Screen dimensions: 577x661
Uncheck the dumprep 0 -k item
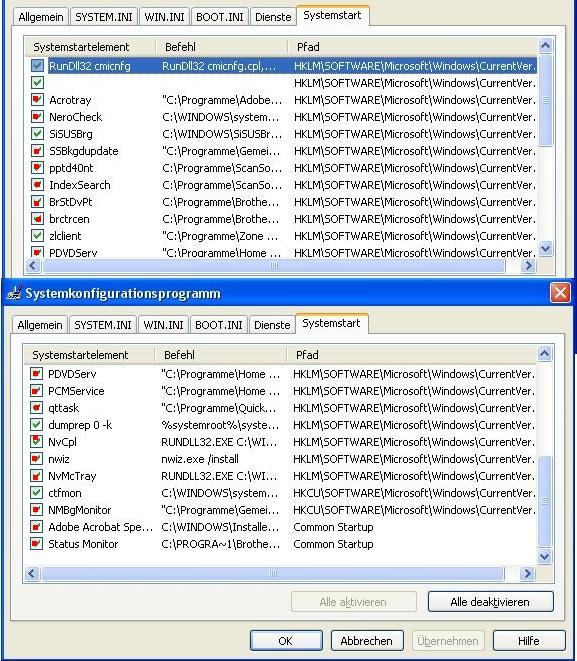click(x=36, y=425)
